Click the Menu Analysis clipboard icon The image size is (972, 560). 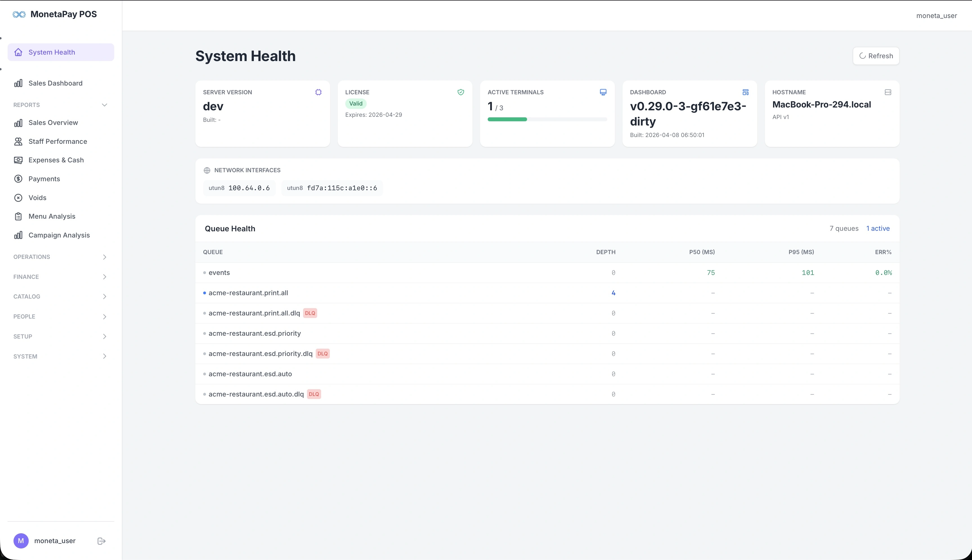click(18, 216)
